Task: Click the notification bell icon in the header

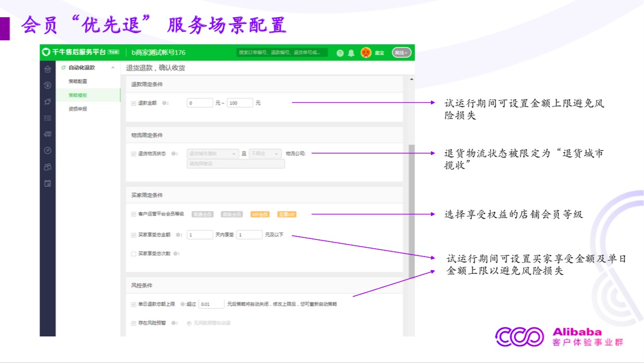Action: pyautogui.click(x=351, y=53)
